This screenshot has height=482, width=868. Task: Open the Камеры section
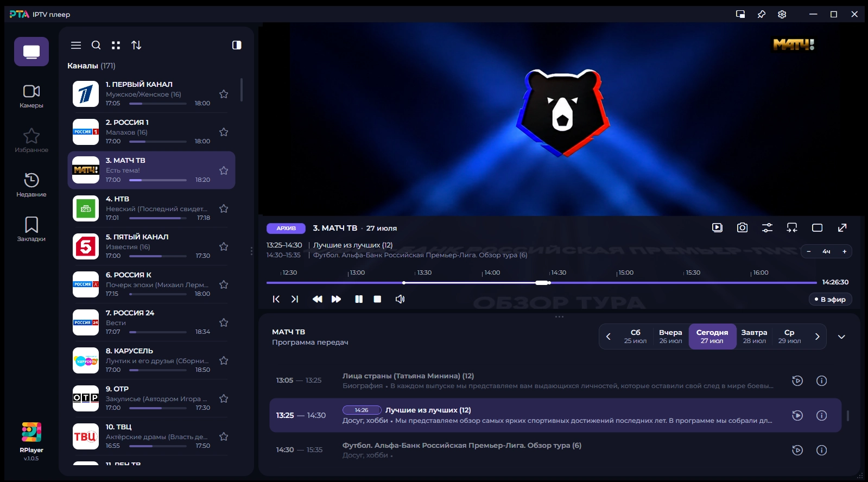[x=31, y=96]
